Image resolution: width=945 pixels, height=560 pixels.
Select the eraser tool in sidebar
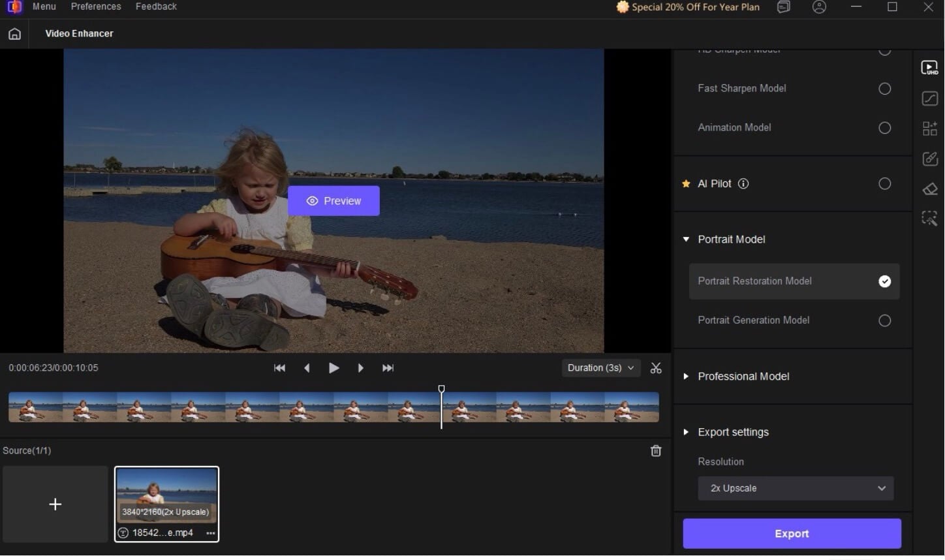click(x=929, y=189)
